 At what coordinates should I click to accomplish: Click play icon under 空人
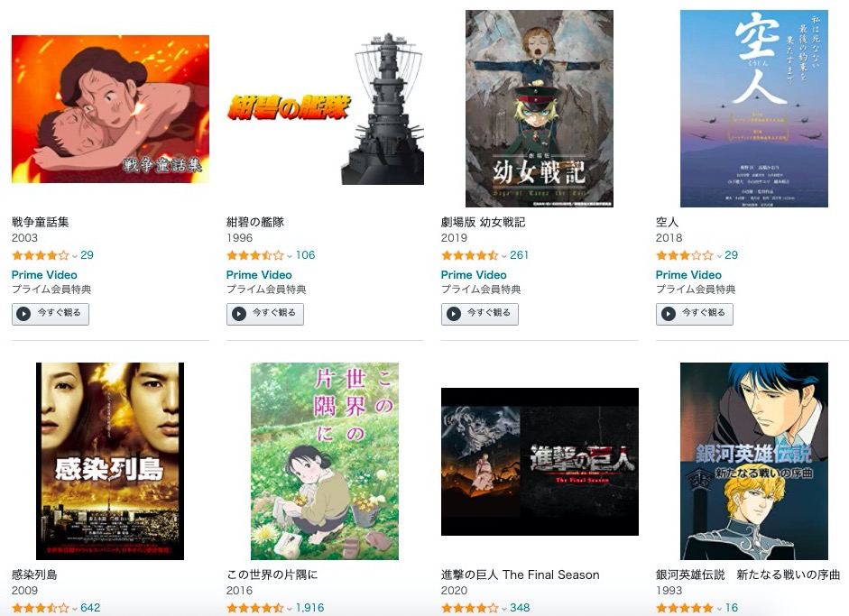(x=669, y=314)
